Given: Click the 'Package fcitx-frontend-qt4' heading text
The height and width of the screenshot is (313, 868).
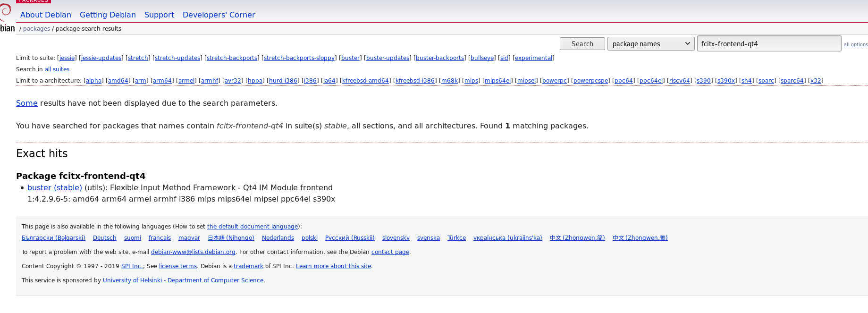Looking at the screenshot, I should [81, 176].
